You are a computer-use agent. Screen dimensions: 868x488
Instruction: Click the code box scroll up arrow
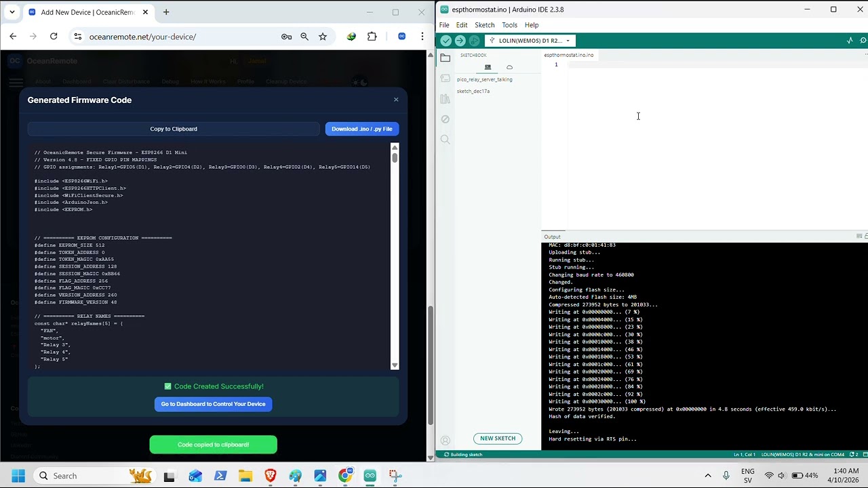395,146
